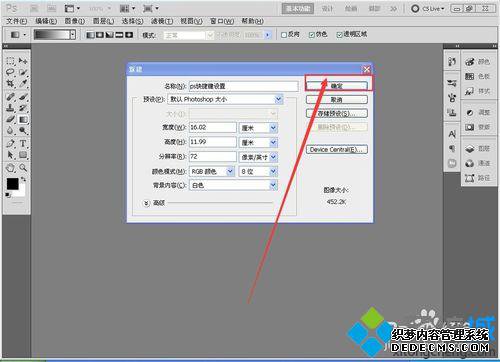Image resolution: width=500 pixels, height=362 pixels.
Task: Open the 滤镜 menu
Action: [x=162, y=21]
